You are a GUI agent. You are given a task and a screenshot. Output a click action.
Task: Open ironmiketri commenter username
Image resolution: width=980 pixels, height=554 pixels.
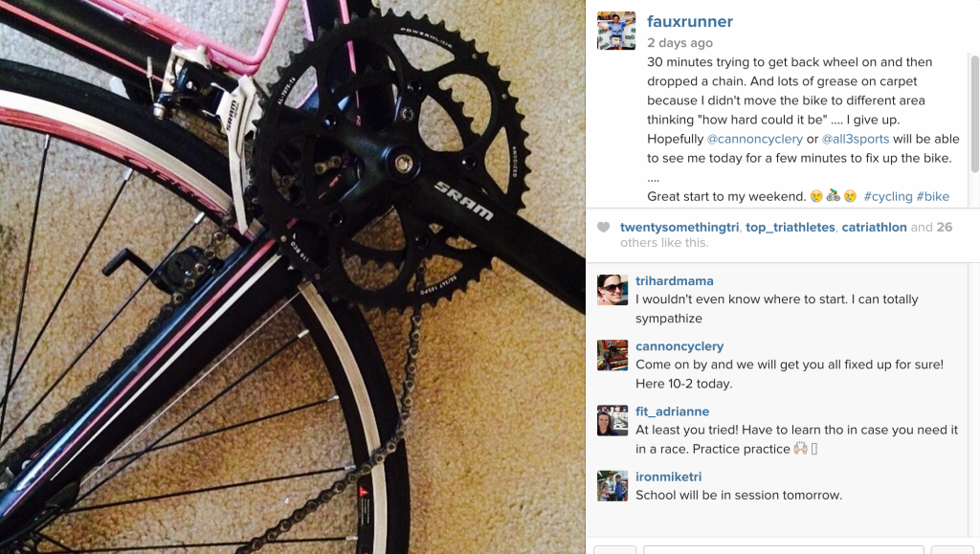(x=668, y=476)
